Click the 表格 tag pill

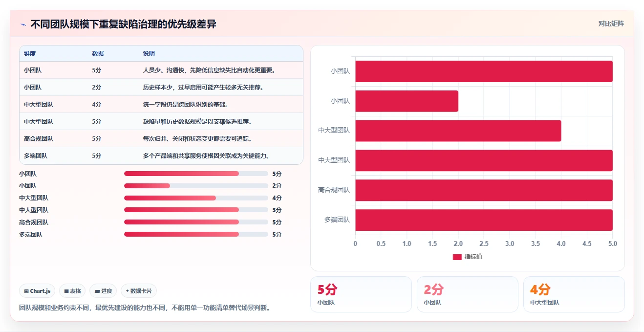72,291
